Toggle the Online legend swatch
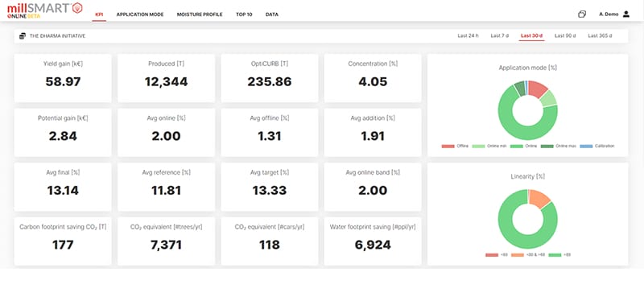 coord(516,146)
